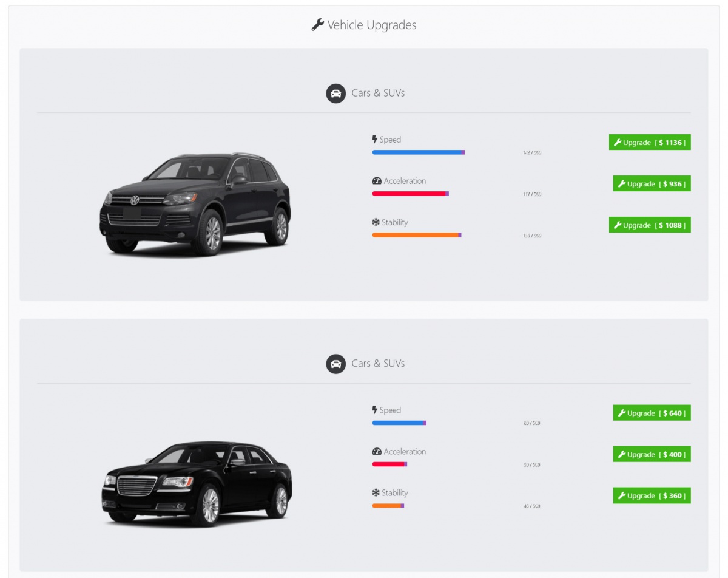Click the speedometer Acceleration icon for the sedan
Screen dimensions: 728x578
pos(377,452)
